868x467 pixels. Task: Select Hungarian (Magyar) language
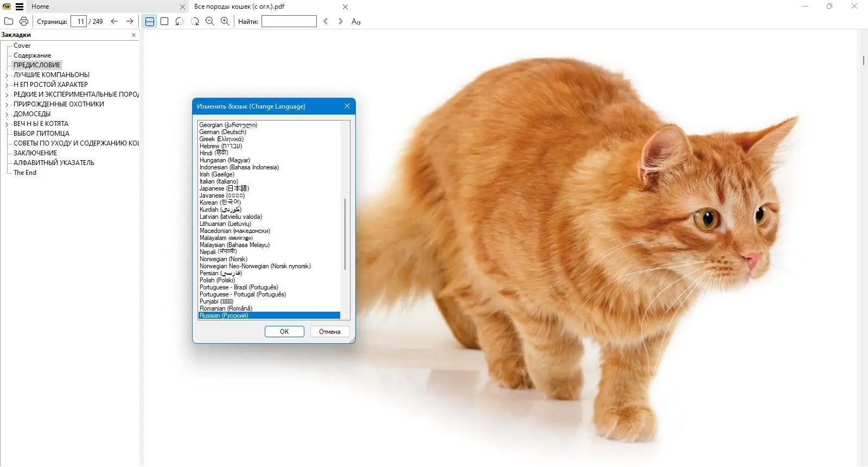225,160
